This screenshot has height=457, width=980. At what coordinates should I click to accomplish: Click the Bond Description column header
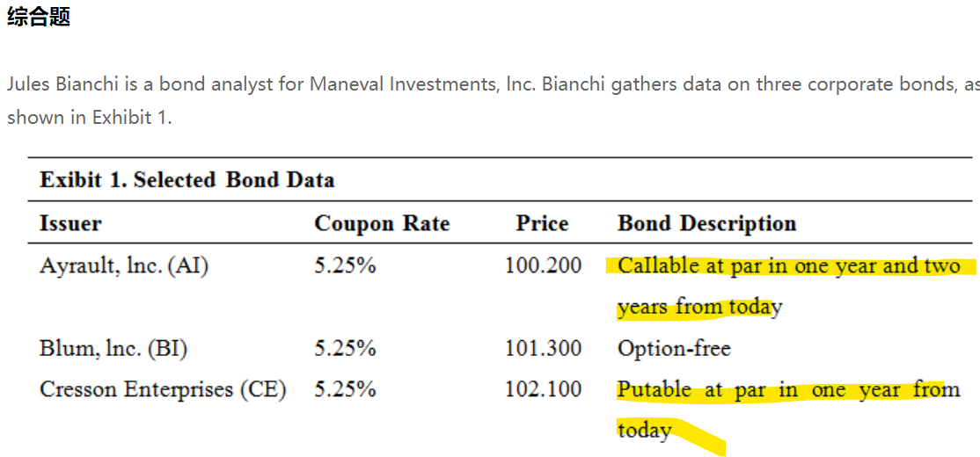[706, 224]
